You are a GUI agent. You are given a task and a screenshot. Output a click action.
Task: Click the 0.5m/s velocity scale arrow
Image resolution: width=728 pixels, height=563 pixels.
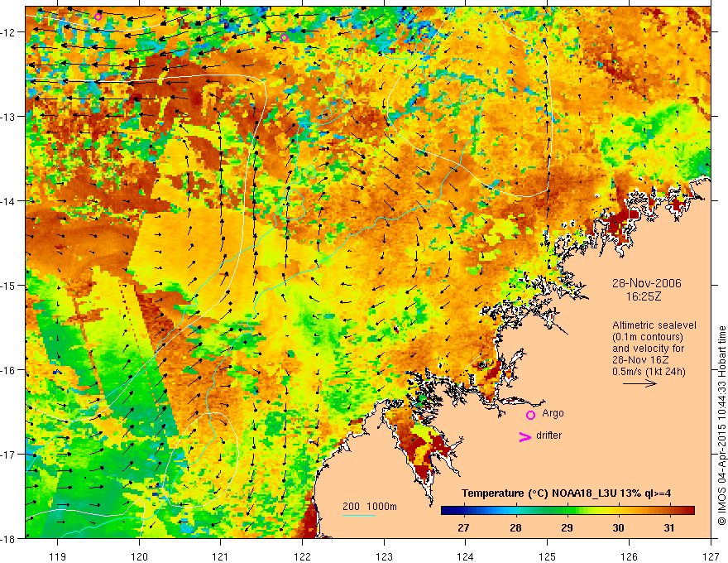coord(639,383)
